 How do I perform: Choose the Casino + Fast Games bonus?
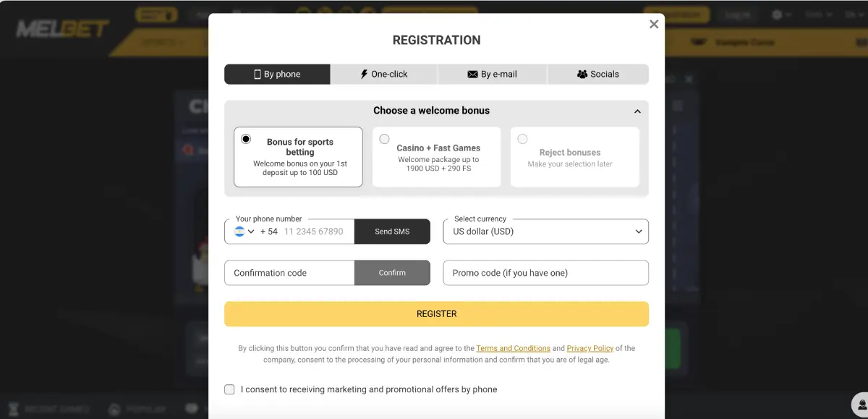384,139
